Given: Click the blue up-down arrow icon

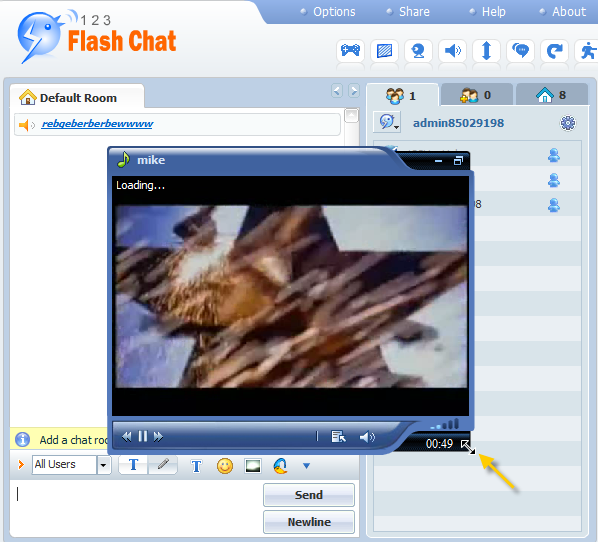Looking at the screenshot, I should tap(486, 50).
